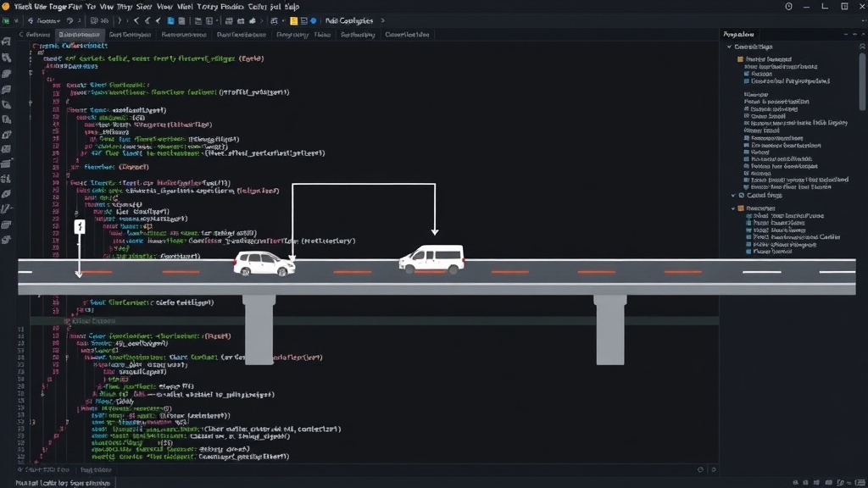Click the gray document icon beside the blue one
Screen dimensions: 868x488
click(x=181, y=21)
